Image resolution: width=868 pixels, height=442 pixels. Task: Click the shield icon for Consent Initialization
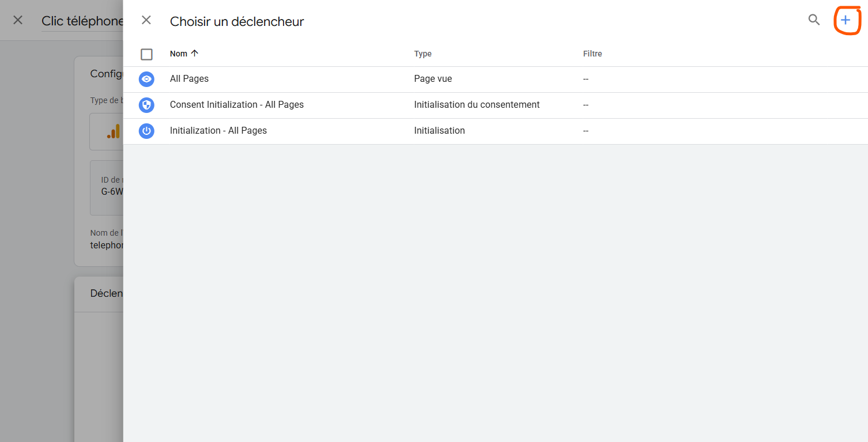pyautogui.click(x=146, y=105)
